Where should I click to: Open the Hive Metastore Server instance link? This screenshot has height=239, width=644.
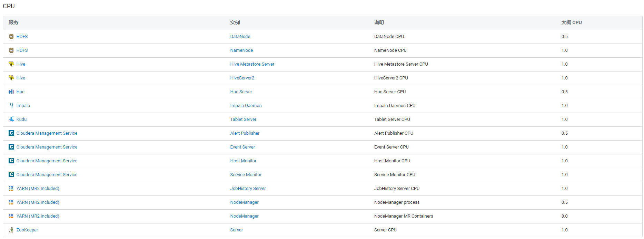[252, 64]
